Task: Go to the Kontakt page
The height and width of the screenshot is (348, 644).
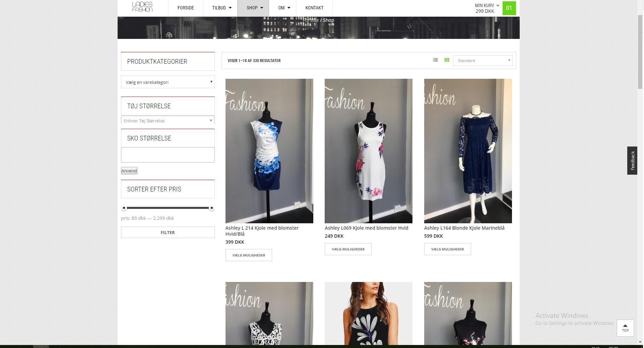Action: tap(314, 8)
